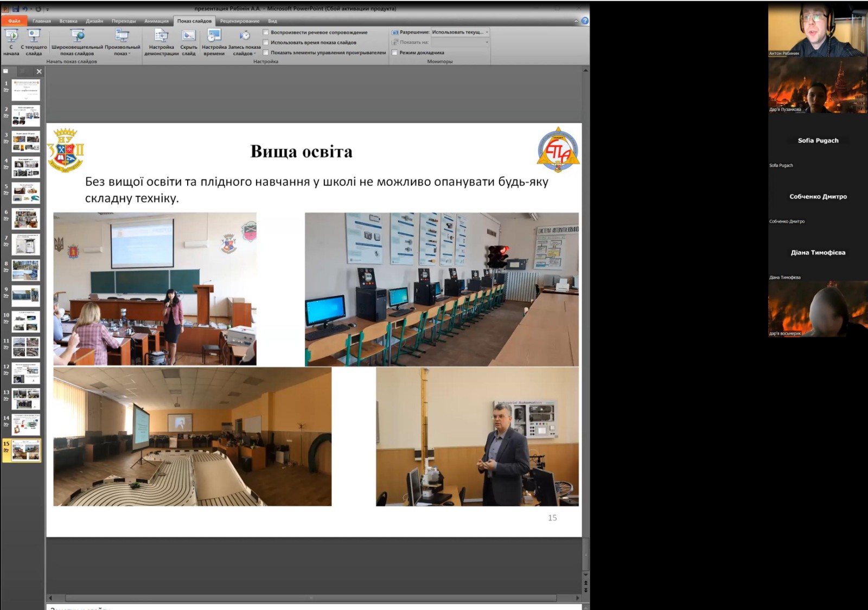Open the Файл menu button
The height and width of the screenshot is (610, 868).
point(14,21)
